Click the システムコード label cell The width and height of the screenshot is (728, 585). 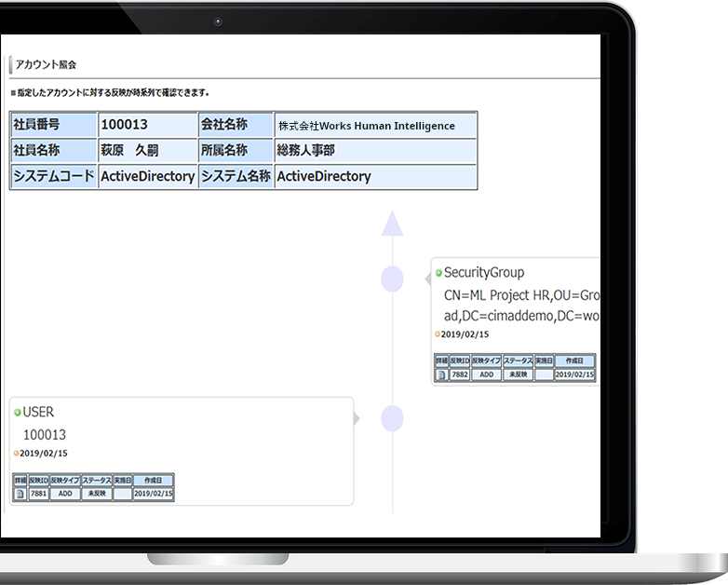coord(54,176)
